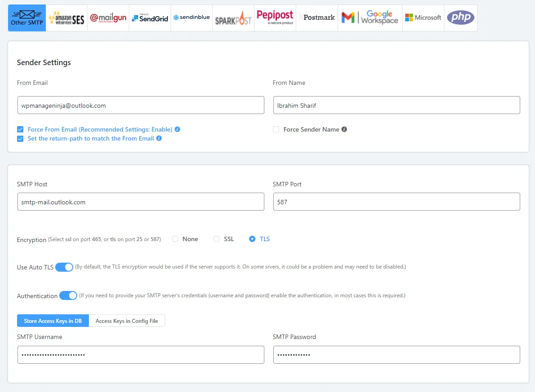The height and width of the screenshot is (392, 535).
Task: Select TLS encryption radio button
Action: [x=252, y=239]
